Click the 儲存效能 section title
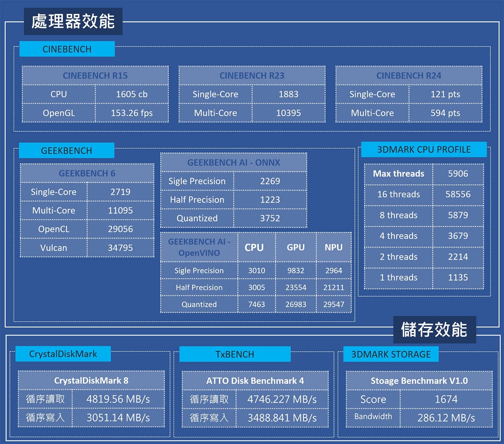 coord(434,330)
